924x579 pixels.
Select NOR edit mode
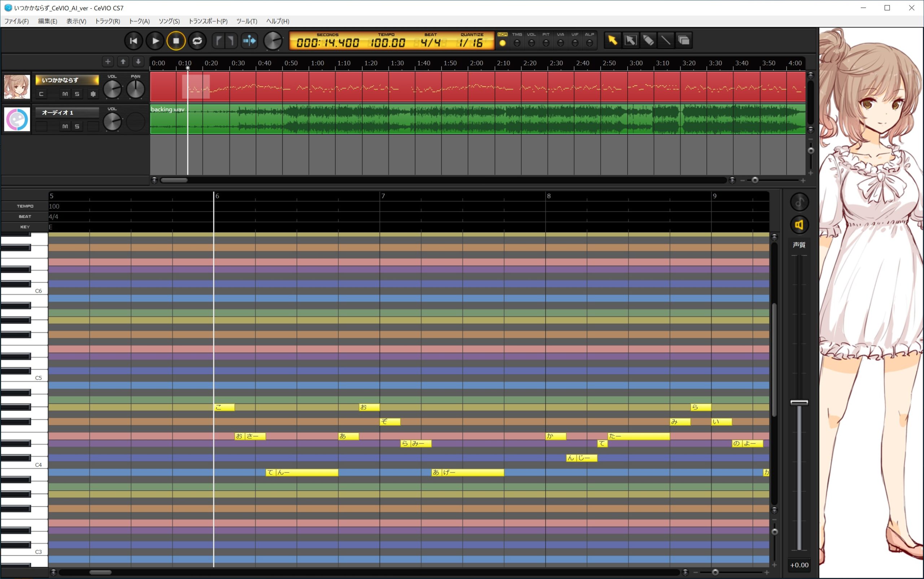[x=502, y=41]
